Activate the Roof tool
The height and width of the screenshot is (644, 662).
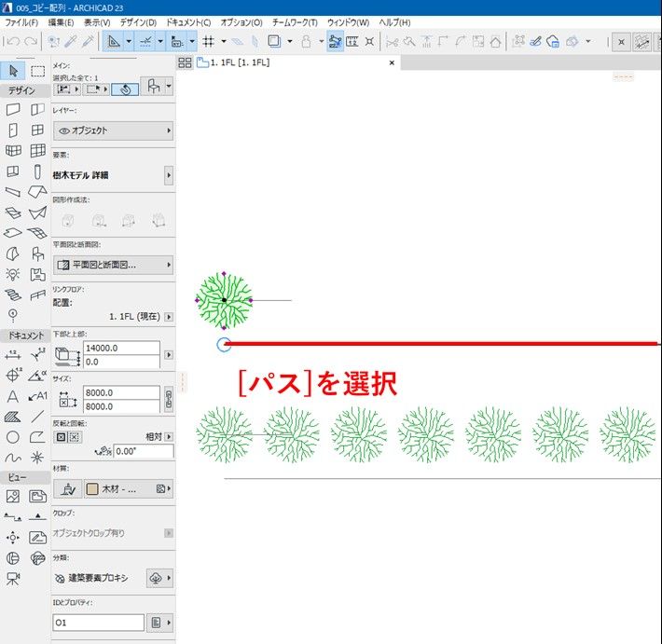click(37, 192)
